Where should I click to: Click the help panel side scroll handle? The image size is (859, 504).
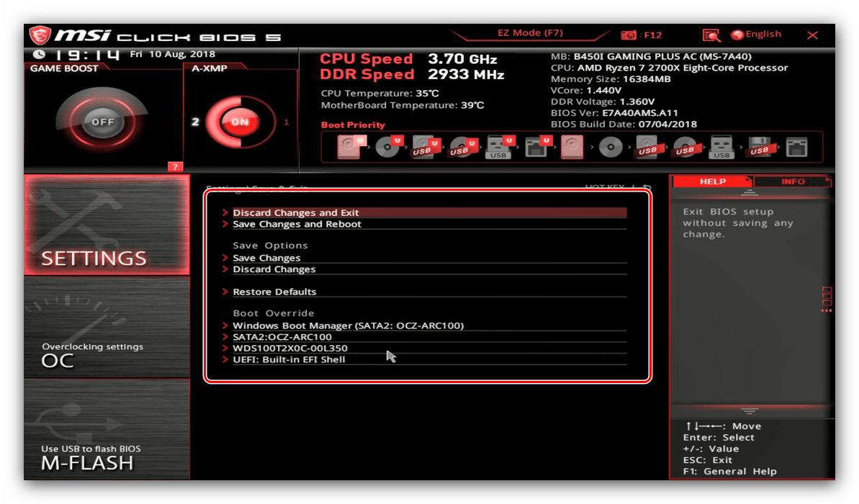pyautogui.click(x=827, y=299)
